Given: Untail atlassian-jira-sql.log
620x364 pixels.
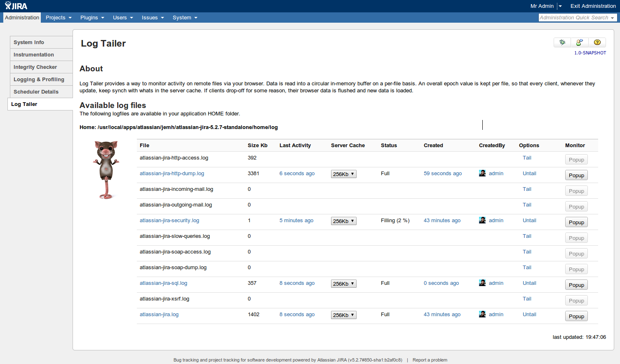Looking at the screenshot, I should (x=529, y=283).
